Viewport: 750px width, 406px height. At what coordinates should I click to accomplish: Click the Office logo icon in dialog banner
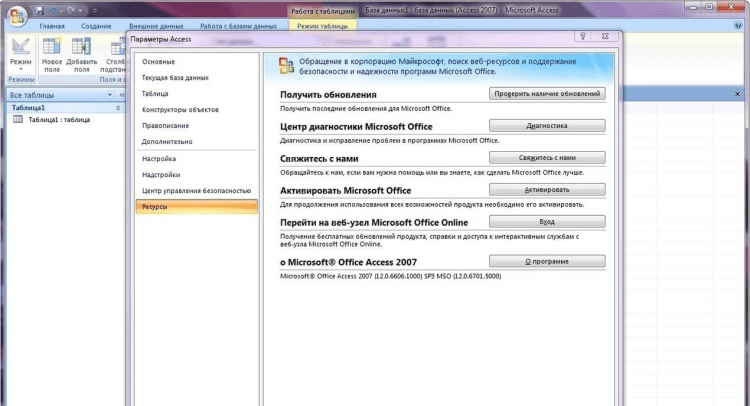tap(287, 66)
